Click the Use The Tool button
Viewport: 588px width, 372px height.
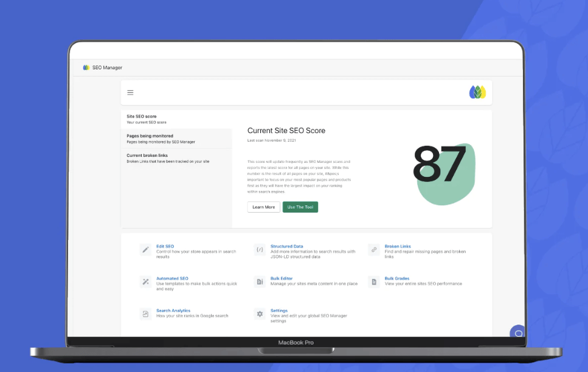tap(300, 207)
